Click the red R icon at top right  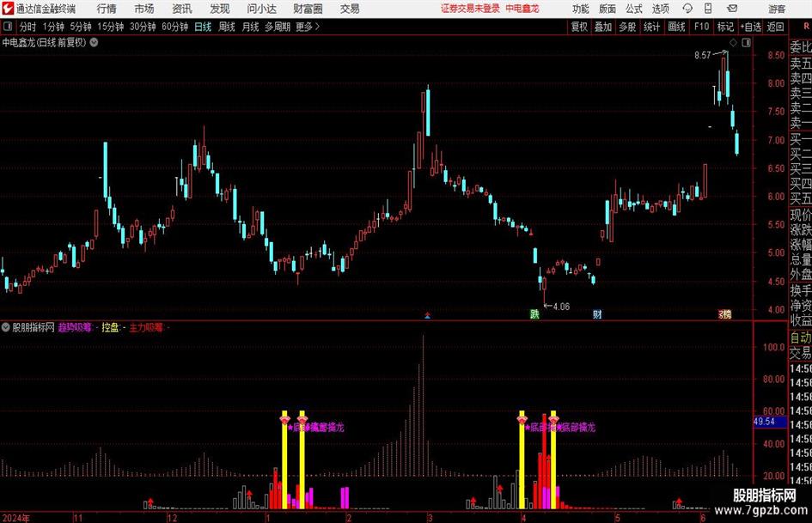tap(806, 26)
